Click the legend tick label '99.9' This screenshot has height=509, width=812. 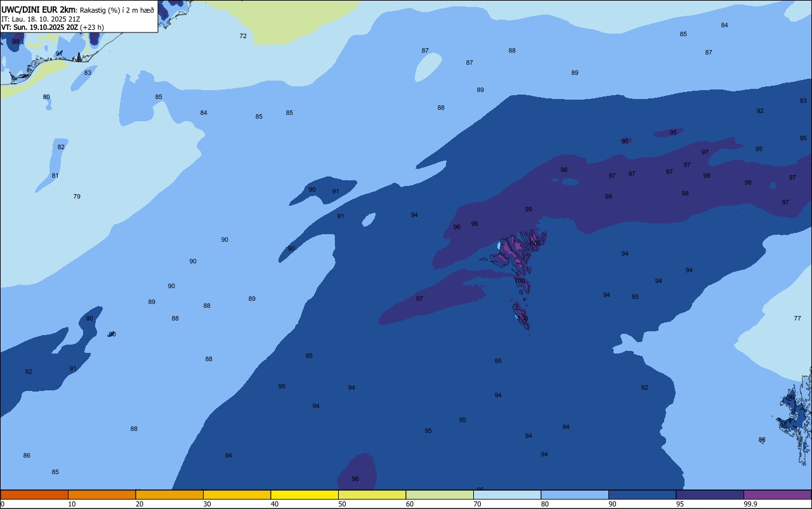pyautogui.click(x=750, y=504)
